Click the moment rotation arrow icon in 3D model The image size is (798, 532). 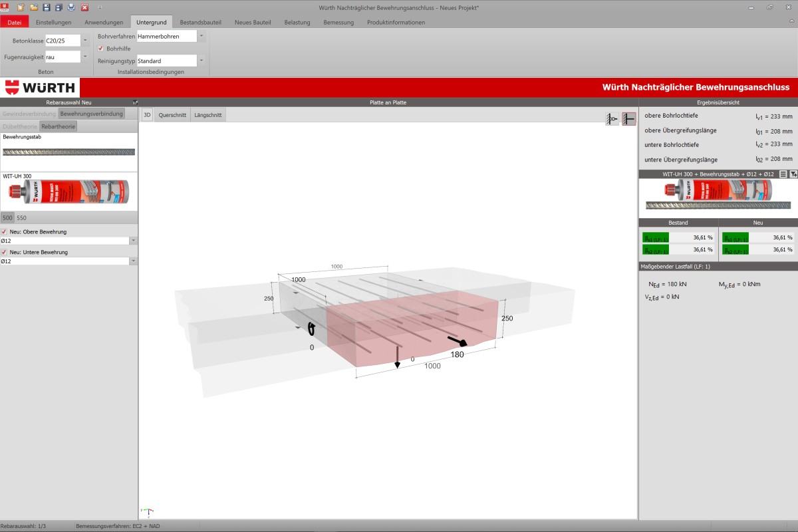pyautogui.click(x=310, y=329)
